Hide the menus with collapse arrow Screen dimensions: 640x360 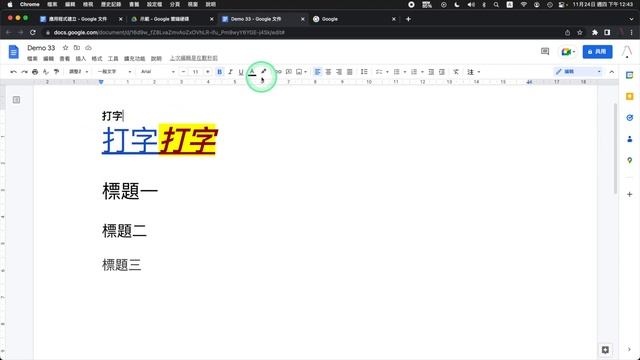[611, 72]
